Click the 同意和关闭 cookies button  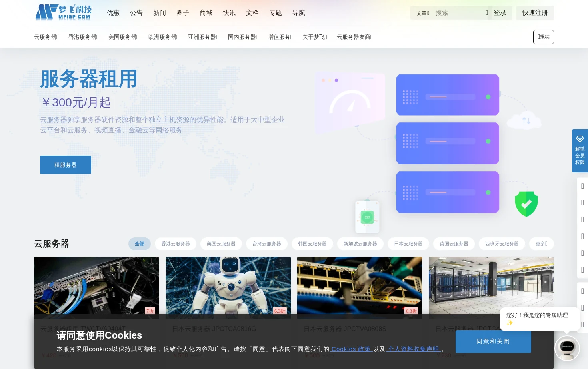coord(493,341)
